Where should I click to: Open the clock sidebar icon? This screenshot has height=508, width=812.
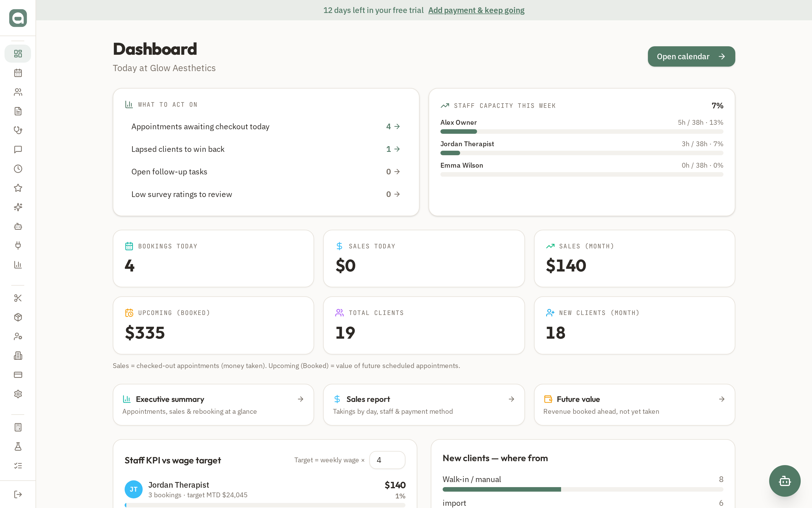pyautogui.click(x=18, y=169)
